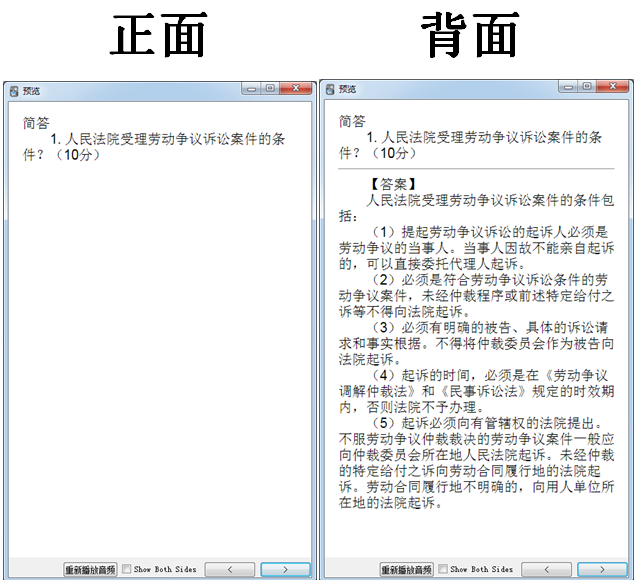Go to previous card in right window

pyautogui.click(x=546, y=569)
